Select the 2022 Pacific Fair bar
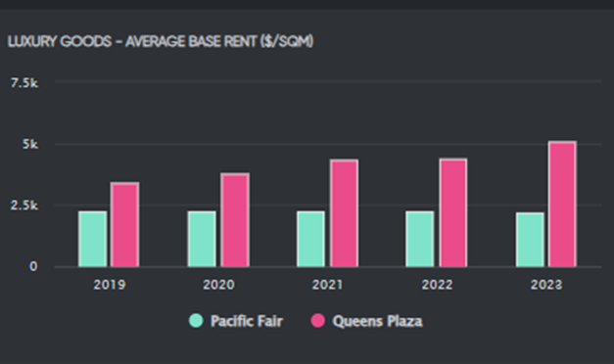The width and height of the screenshot is (614, 364). point(420,239)
